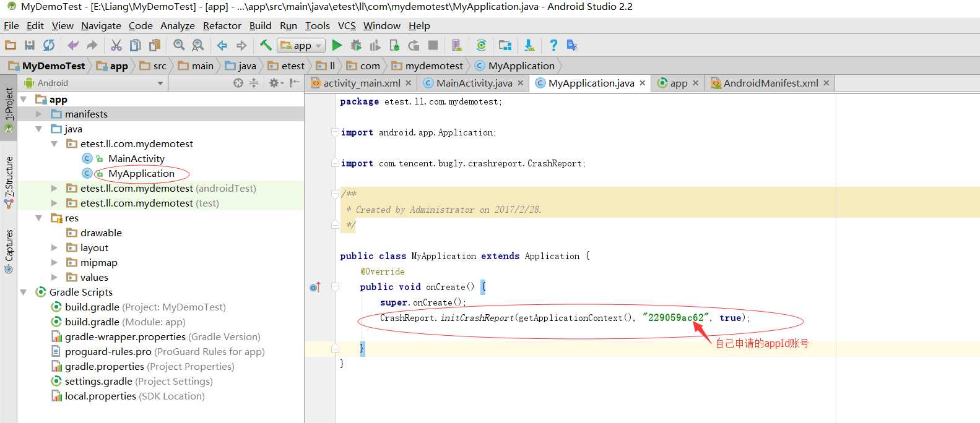Image resolution: width=980 pixels, height=423 pixels.
Task: Click the Open folder toolbar icon
Action: (x=11, y=45)
